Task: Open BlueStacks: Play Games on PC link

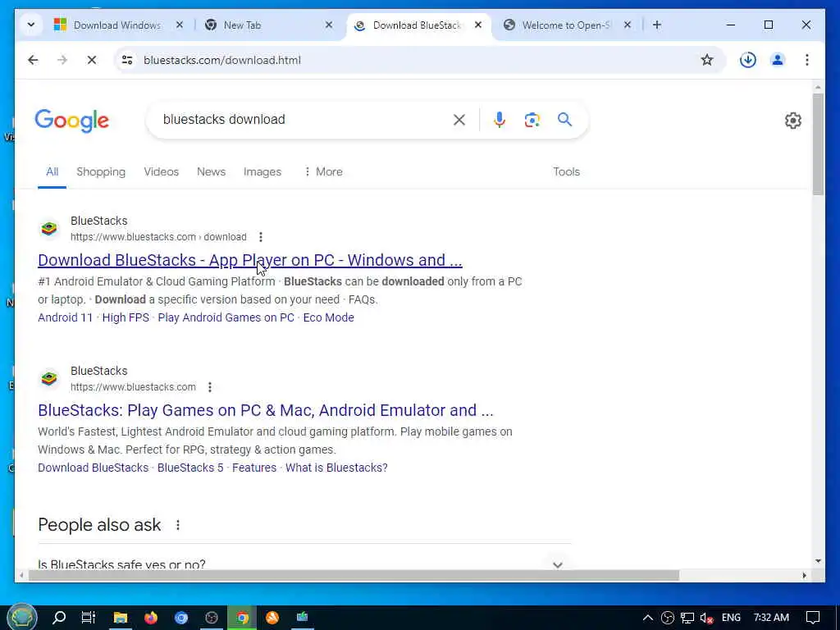Action: tap(265, 410)
